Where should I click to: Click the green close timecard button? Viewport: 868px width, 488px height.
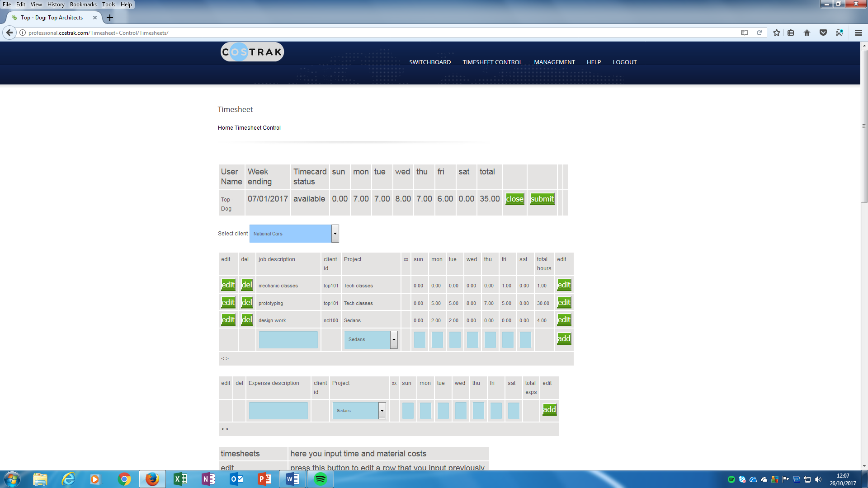(515, 199)
